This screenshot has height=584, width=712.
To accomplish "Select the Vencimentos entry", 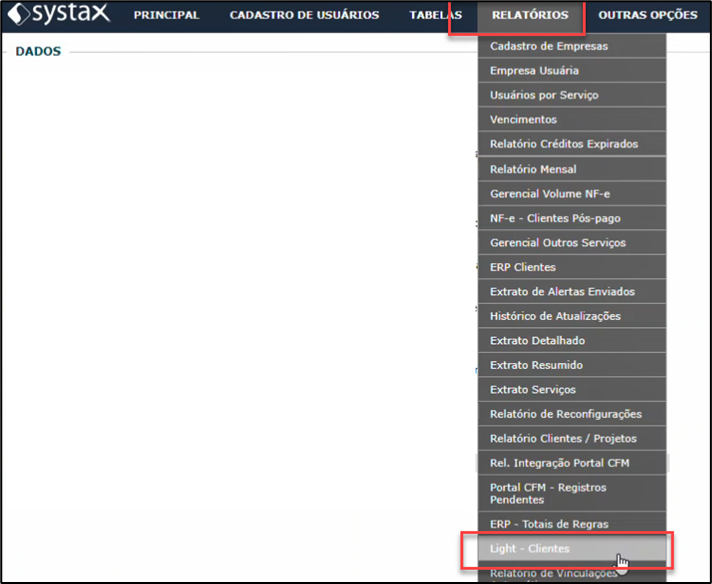I will click(x=572, y=119).
